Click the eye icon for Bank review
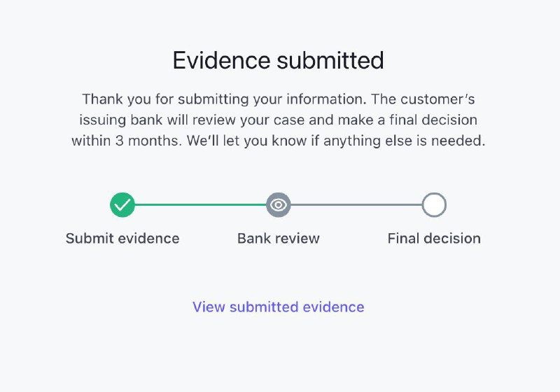560x392 pixels. [x=278, y=205]
